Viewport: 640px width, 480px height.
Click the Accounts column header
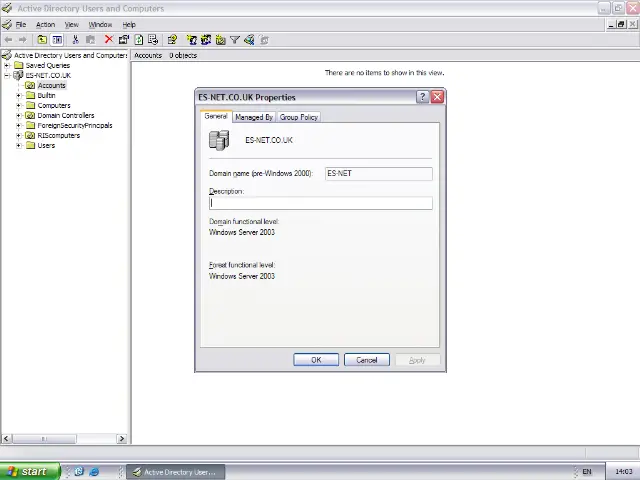click(x=148, y=56)
